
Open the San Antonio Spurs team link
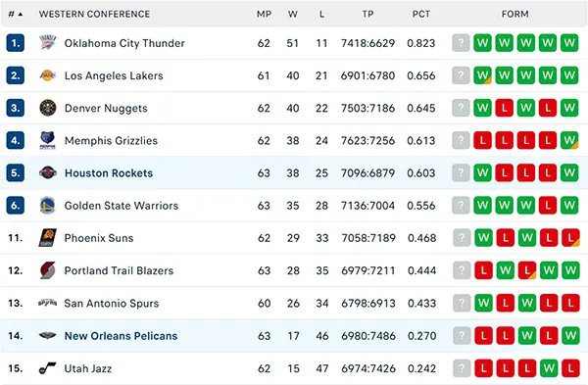(x=112, y=304)
